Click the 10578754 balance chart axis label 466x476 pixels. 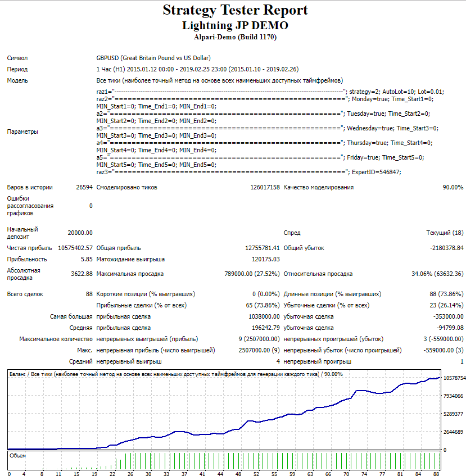point(453,378)
